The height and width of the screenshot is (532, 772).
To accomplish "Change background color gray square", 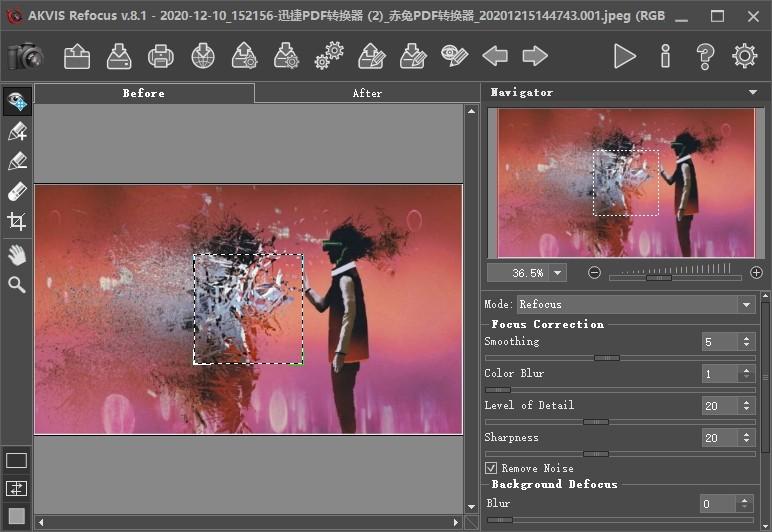I will click(x=16, y=516).
